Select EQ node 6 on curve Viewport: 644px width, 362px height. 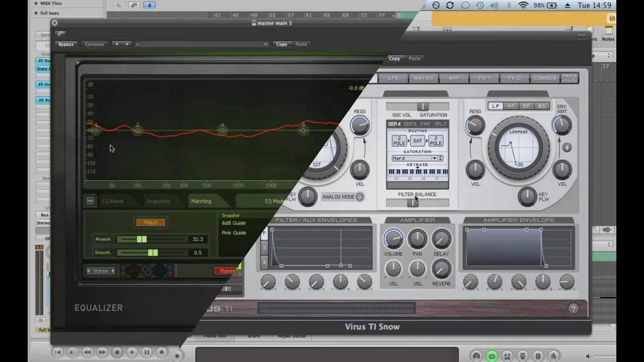[x=303, y=130]
